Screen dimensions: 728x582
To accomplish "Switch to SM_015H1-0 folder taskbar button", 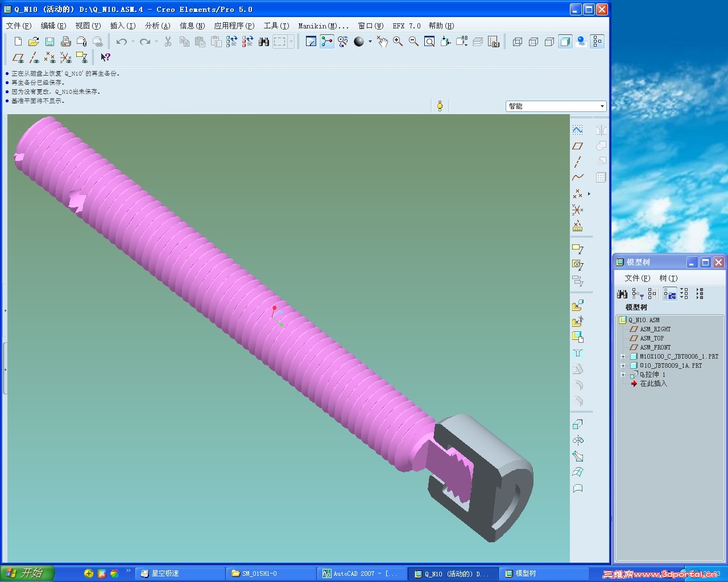I will (x=270, y=573).
